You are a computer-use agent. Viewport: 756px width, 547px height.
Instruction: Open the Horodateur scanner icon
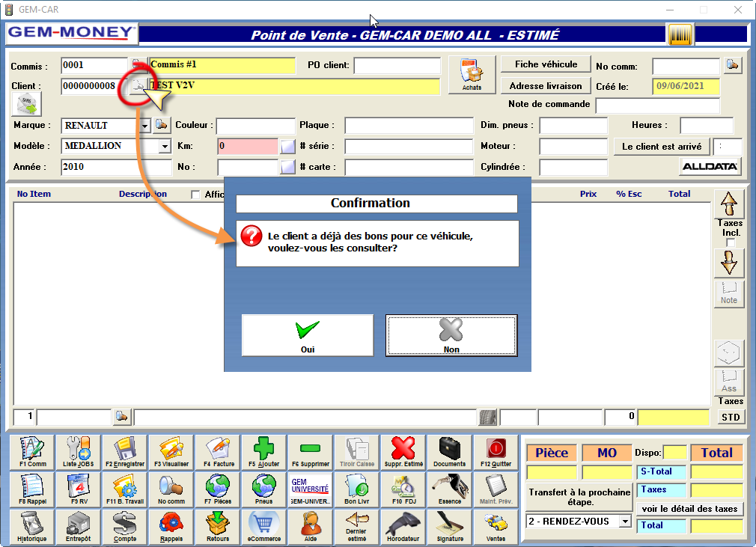[x=403, y=527]
